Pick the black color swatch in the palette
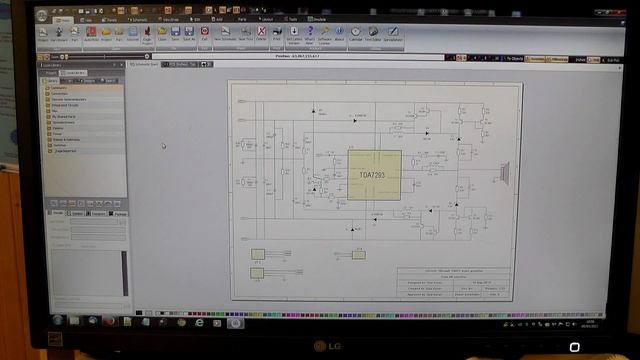The width and height of the screenshot is (640, 360). 139,313
